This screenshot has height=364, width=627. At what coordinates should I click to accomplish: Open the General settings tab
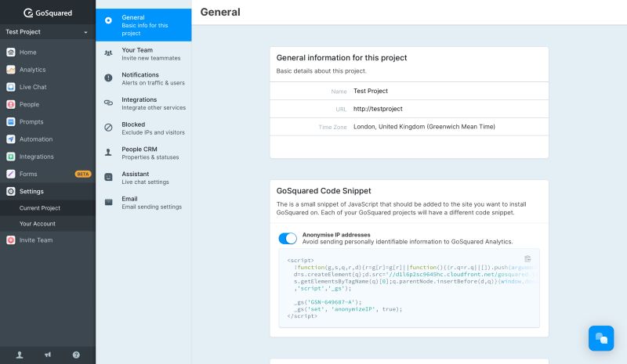[x=143, y=25]
